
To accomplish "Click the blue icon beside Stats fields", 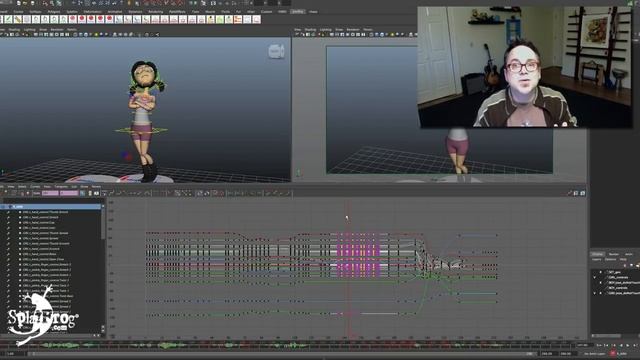I will pyautogui.click(x=82, y=193).
